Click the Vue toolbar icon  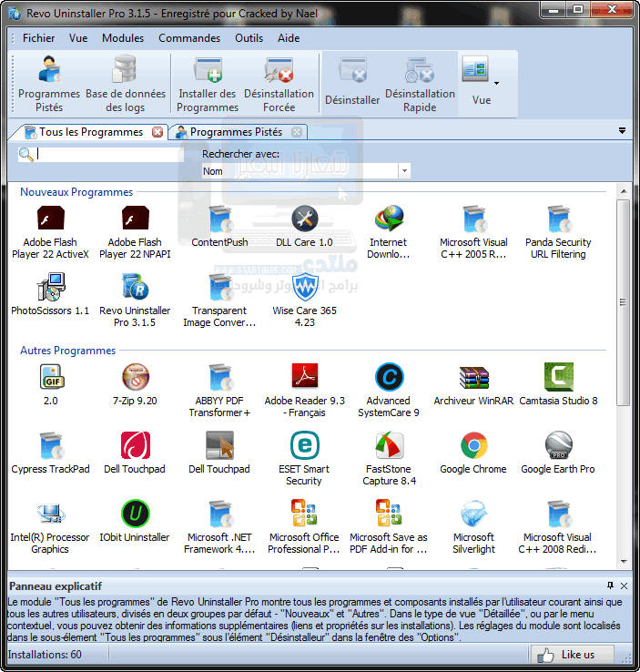pyautogui.click(x=475, y=69)
